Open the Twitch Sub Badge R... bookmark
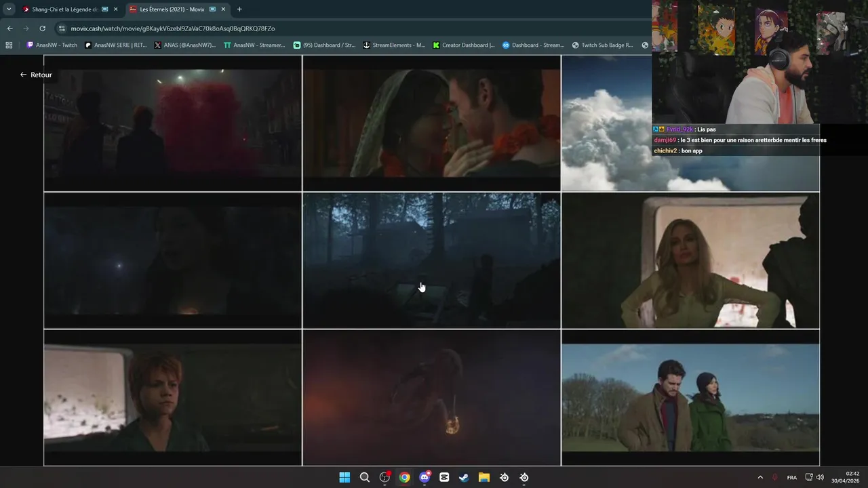The image size is (868, 488). pos(603,45)
